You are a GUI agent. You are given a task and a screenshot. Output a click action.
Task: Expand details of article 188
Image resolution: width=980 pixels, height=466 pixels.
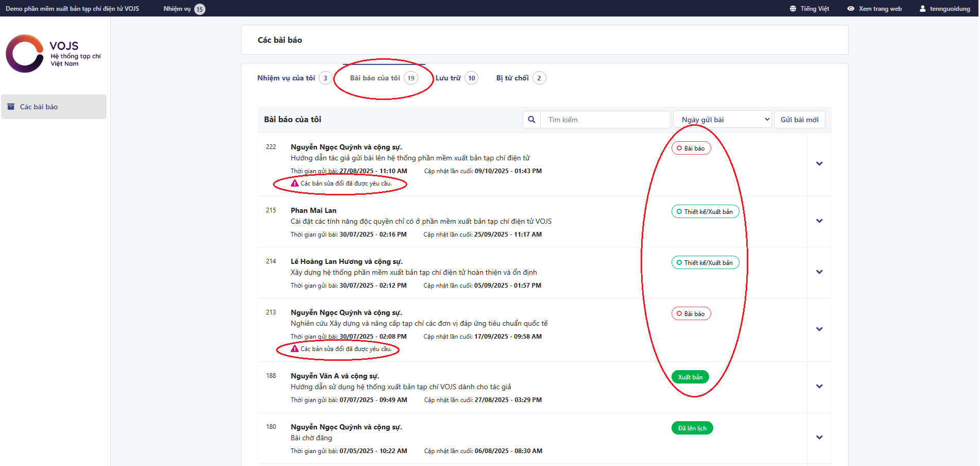pyautogui.click(x=819, y=387)
